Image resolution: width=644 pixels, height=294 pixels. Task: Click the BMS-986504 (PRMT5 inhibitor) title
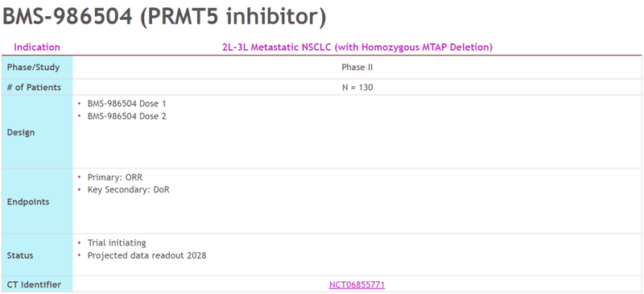[164, 16]
